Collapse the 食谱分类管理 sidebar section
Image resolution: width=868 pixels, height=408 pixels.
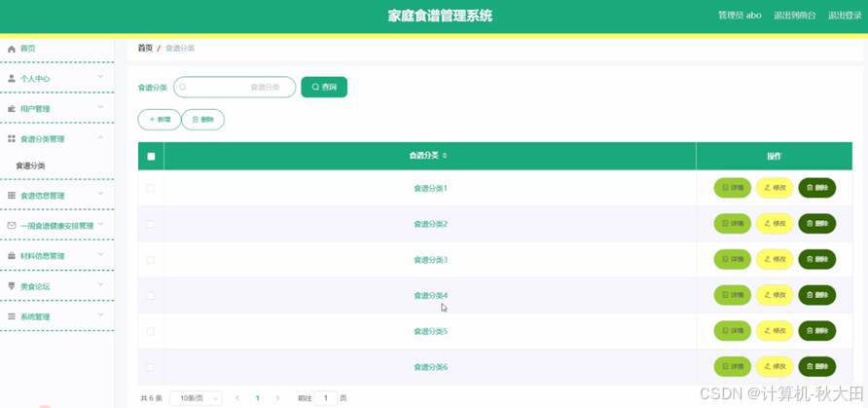(100, 137)
